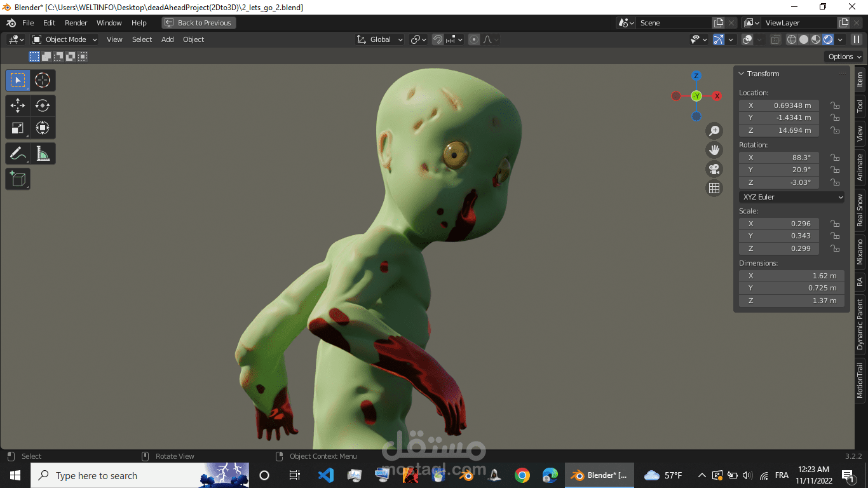Toggle lock for Location X

(x=835, y=105)
